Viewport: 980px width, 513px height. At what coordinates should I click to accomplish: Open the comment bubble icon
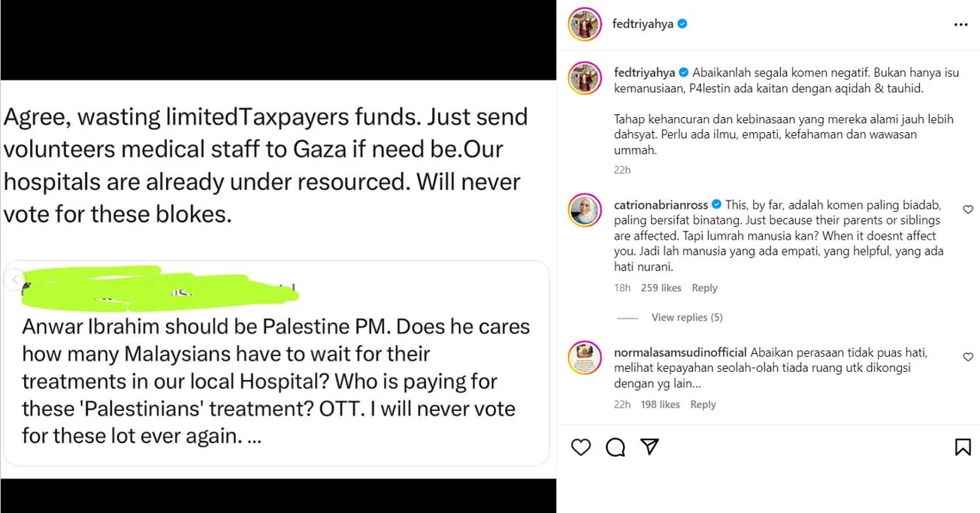(x=616, y=448)
